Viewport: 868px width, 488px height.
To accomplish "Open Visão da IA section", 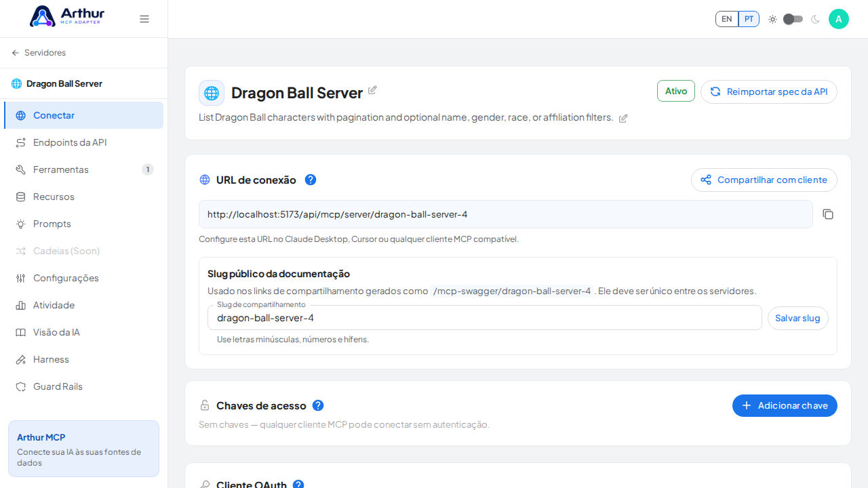I will coord(83,332).
